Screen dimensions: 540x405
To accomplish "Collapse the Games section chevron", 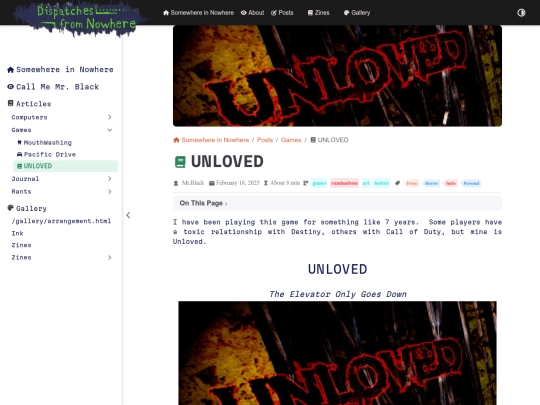I will pos(110,130).
